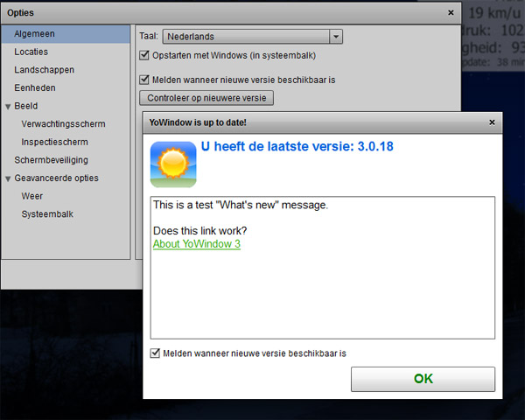Screen dimensions: 525x420
Task: Close the Opties window
Action: 451,13
